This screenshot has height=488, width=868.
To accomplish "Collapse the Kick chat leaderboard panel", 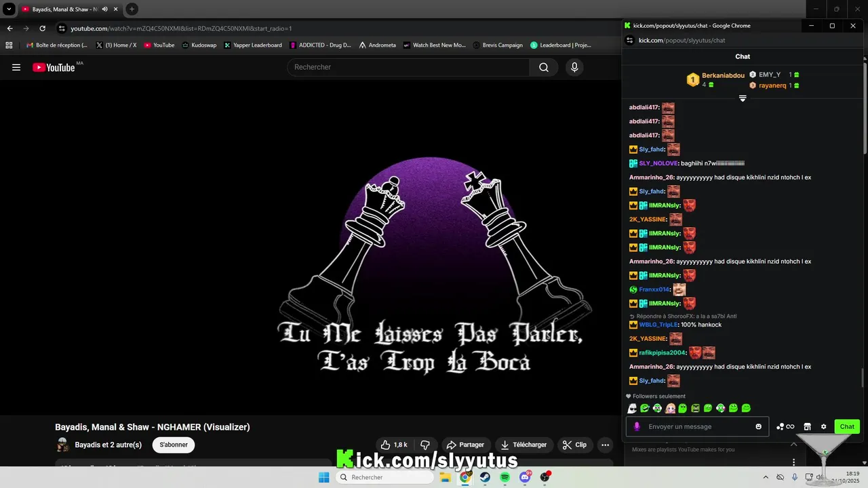I will [x=743, y=98].
